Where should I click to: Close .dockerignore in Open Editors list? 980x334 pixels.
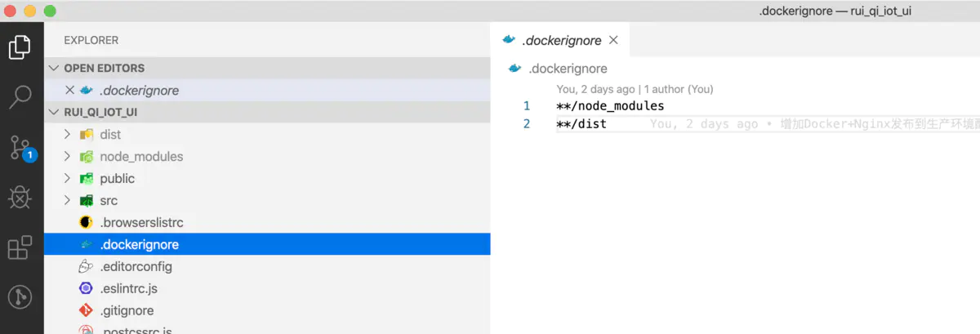click(x=69, y=91)
